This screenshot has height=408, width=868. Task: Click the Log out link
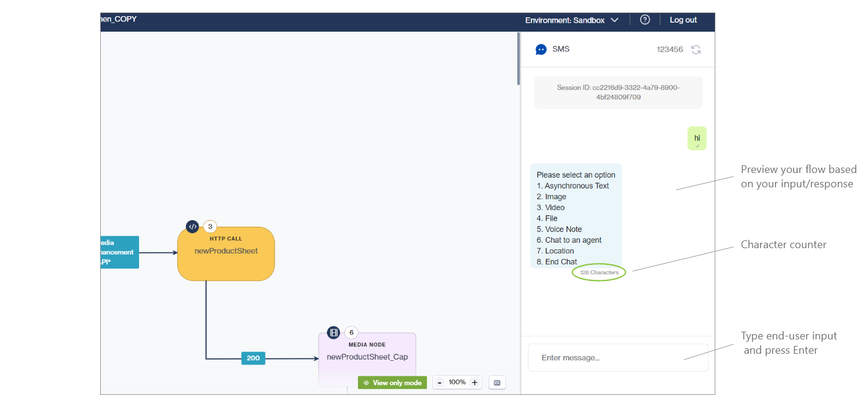(x=683, y=20)
